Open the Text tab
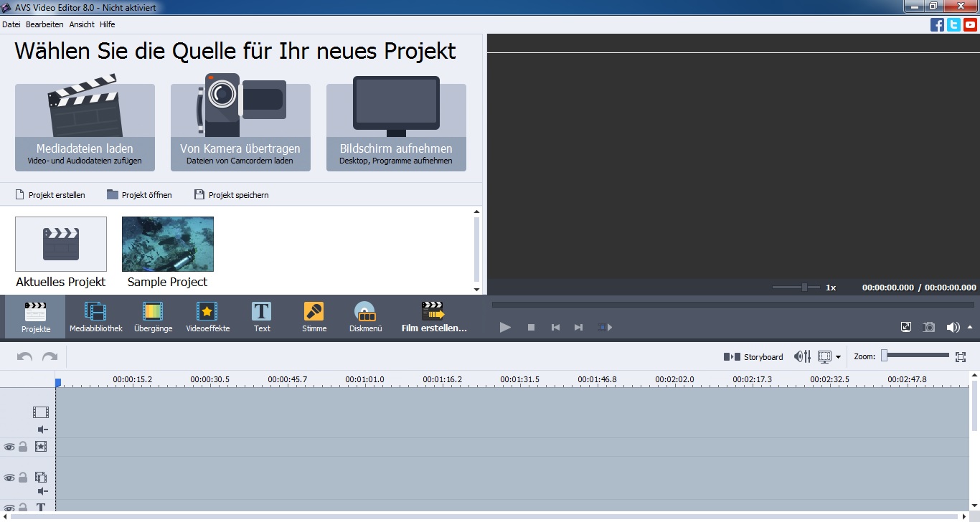Image resolution: width=980 pixels, height=522 pixels. point(262,317)
